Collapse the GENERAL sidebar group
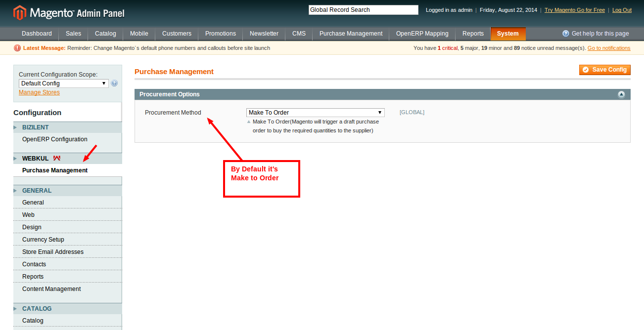The height and width of the screenshot is (330, 644). [x=67, y=191]
